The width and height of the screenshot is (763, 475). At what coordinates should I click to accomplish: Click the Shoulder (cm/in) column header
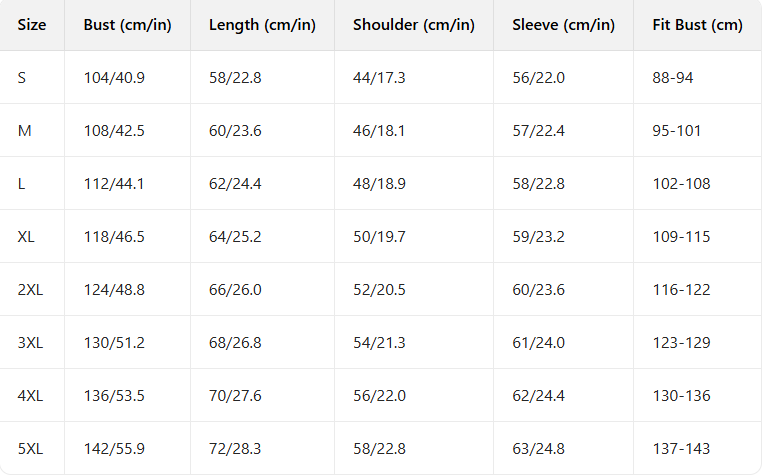tap(413, 25)
